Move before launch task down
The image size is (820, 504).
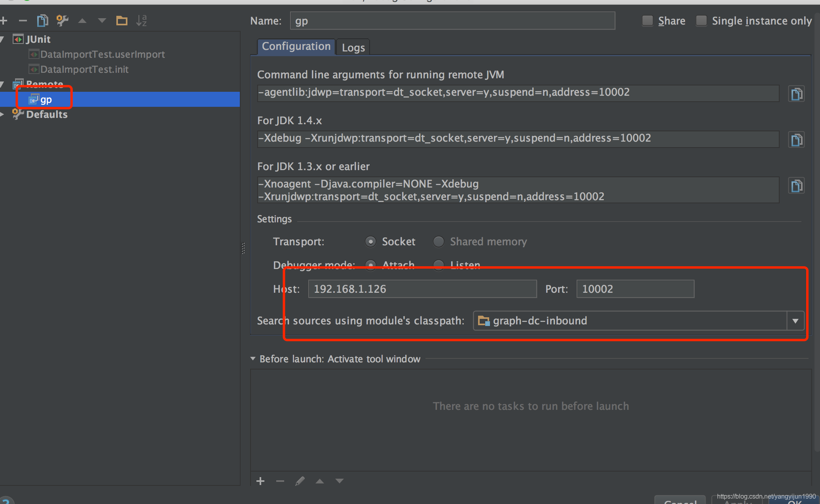[x=340, y=481]
